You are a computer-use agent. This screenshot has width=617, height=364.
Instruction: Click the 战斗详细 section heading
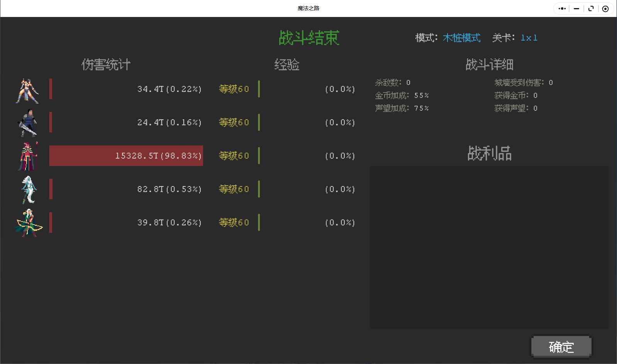(489, 64)
